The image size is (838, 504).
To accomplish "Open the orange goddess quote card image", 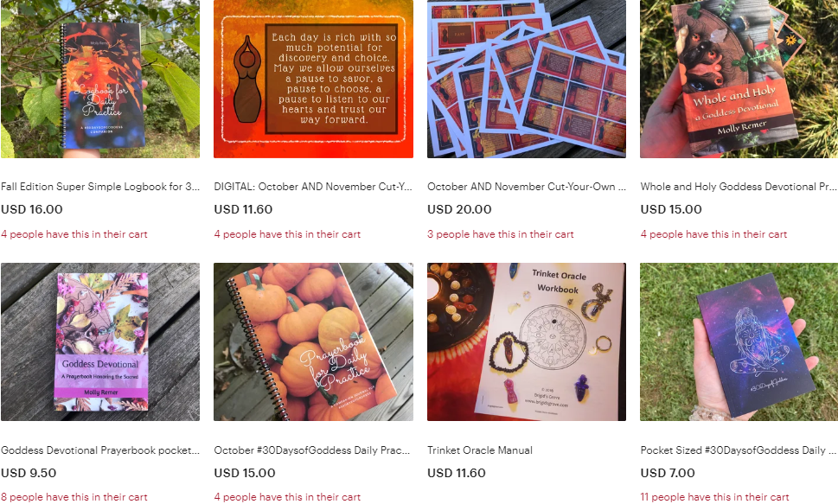I will [313, 79].
